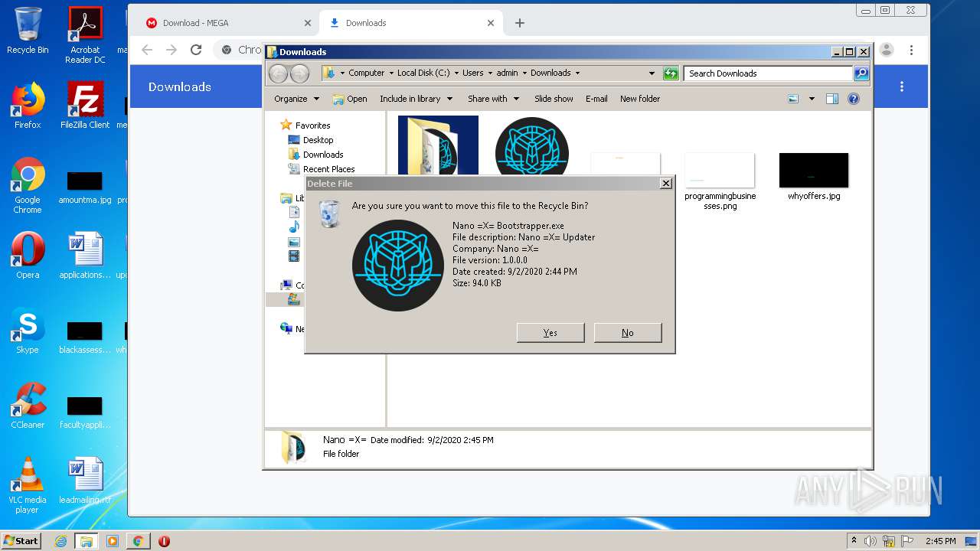
Task: Click the Chrome taskbar button
Action: tap(139, 541)
